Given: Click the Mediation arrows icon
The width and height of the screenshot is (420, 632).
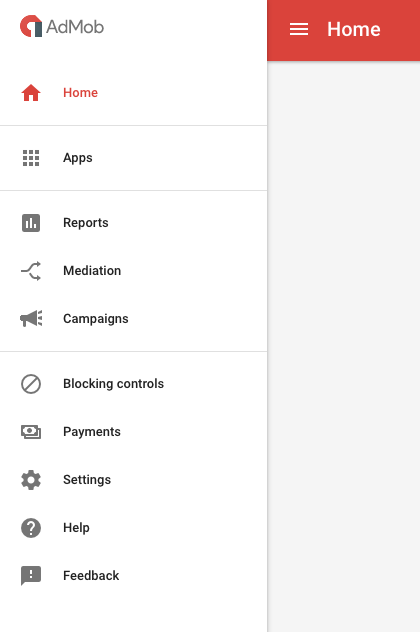Looking at the screenshot, I should (31, 271).
